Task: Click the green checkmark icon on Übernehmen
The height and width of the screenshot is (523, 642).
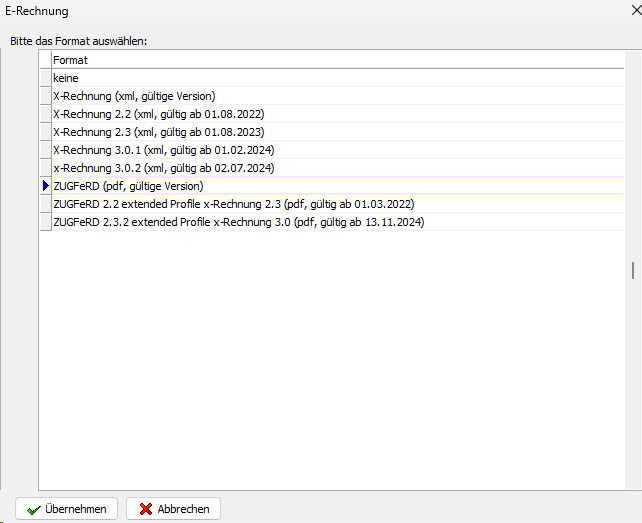Action: (x=34, y=509)
